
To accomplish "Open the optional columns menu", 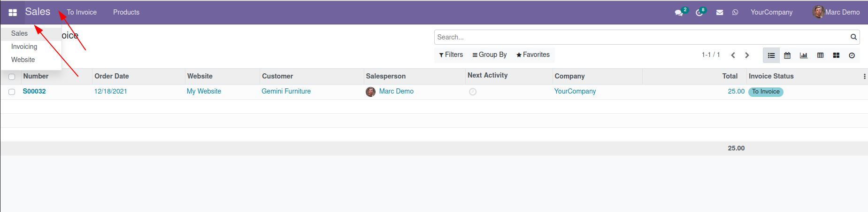I will coord(864,76).
